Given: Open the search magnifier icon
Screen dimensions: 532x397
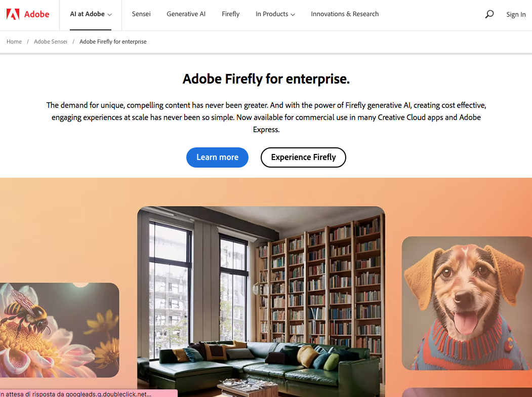Looking at the screenshot, I should pos(489,14).
